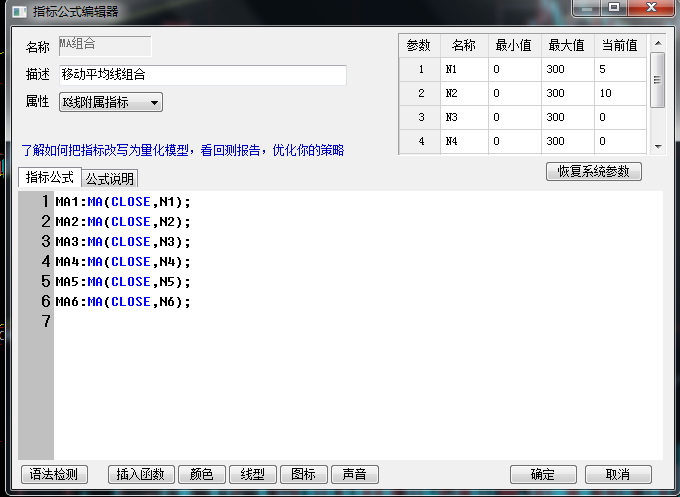Click parameter row number 1
Viewport: 680px width, 497px height.
pyautogui.click(x=421, y=69)
